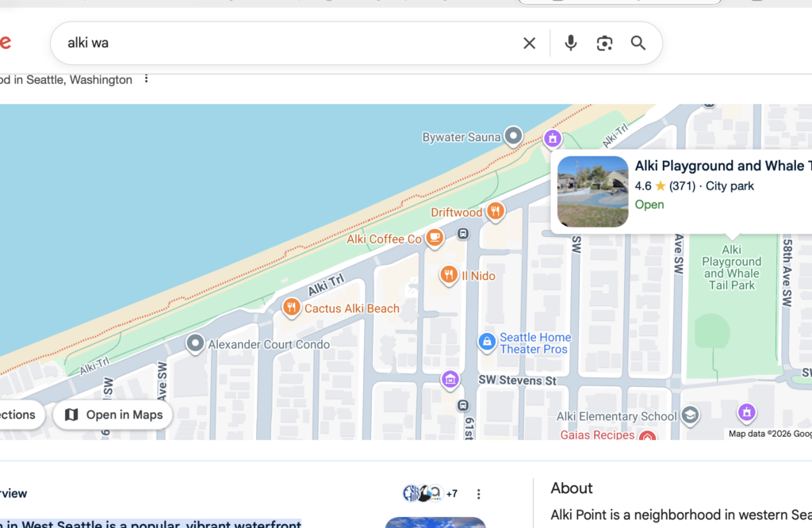Click the Alki Elementary School marker
This screenshot has width=812, height=528.
(x=691, y=415)
